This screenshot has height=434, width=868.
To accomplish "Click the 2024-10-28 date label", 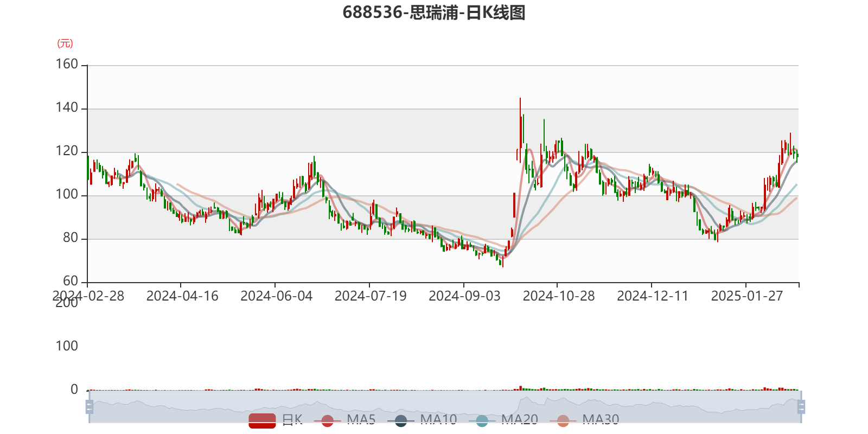I will tap(559, 296).
